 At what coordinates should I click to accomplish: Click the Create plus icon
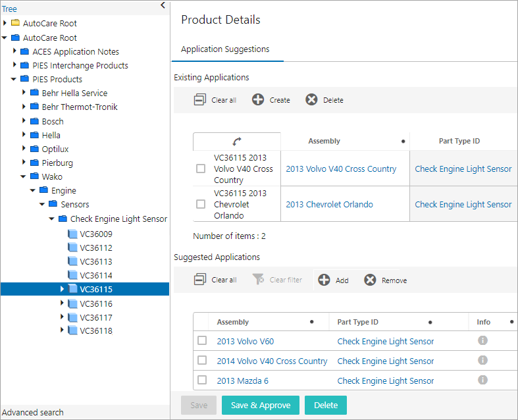tap(257, 99)
